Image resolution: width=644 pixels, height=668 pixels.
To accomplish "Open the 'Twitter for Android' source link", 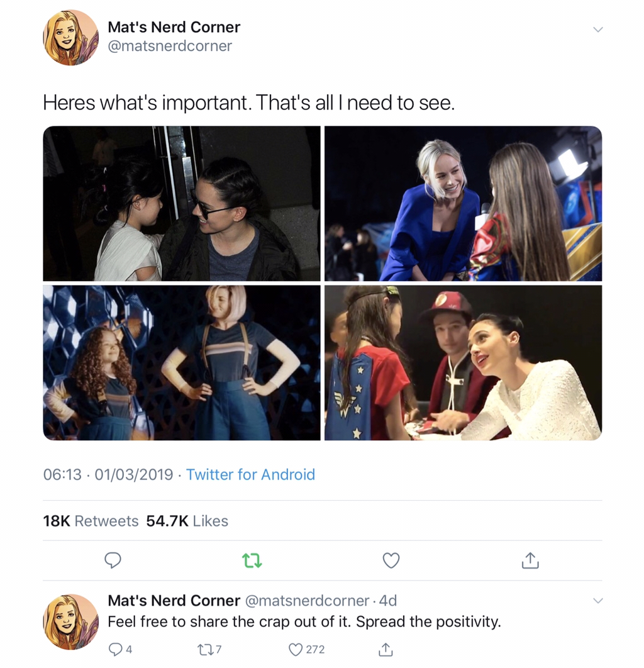I will pos(250,475).
